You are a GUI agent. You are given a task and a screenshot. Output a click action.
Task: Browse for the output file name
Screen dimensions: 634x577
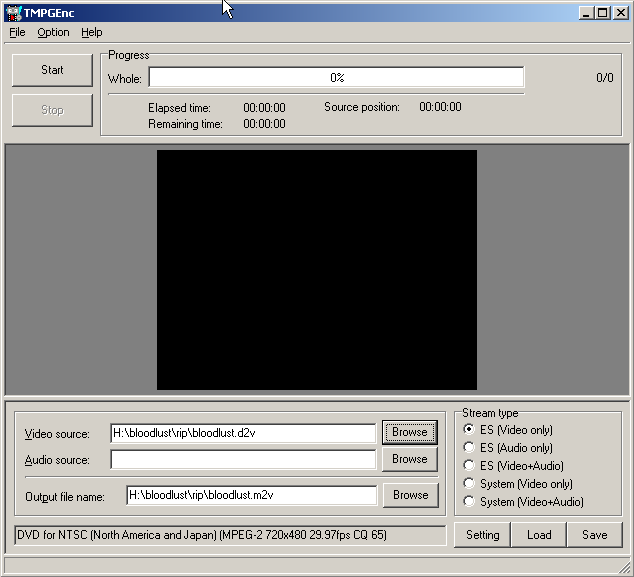click(409, 495)
